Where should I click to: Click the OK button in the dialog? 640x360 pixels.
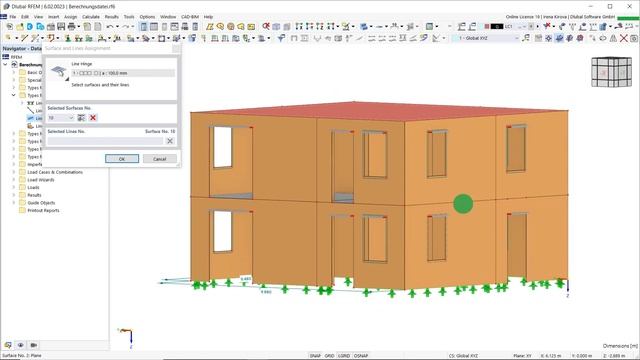122,159
